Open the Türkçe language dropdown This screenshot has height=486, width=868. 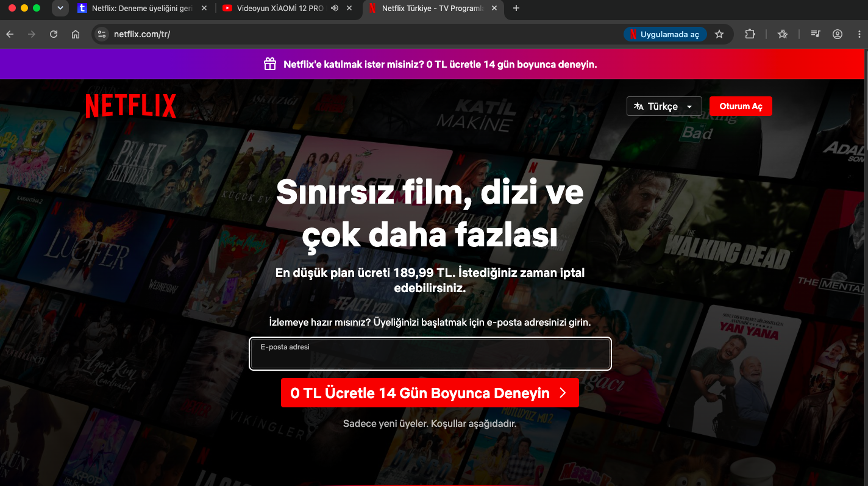pyautogui.click(x=664, y=106)
